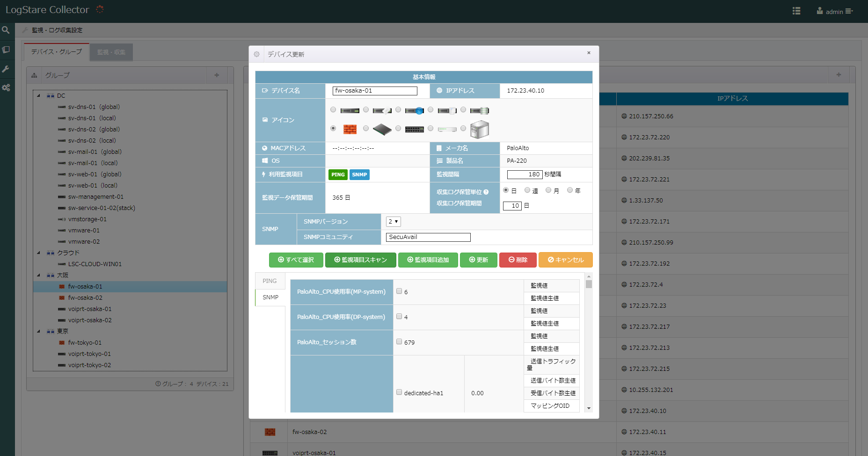The image size is (868, 456).
Task: Click scrollbar down arrow in monitor list
Action: (x=589, y=408)
